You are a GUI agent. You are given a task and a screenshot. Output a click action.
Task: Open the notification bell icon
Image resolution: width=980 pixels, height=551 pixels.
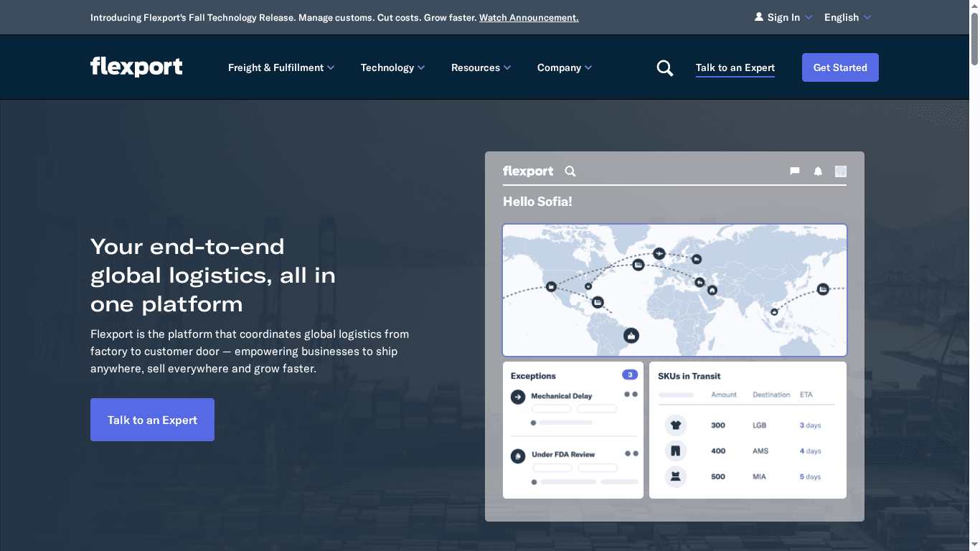[x=818, y=171]
